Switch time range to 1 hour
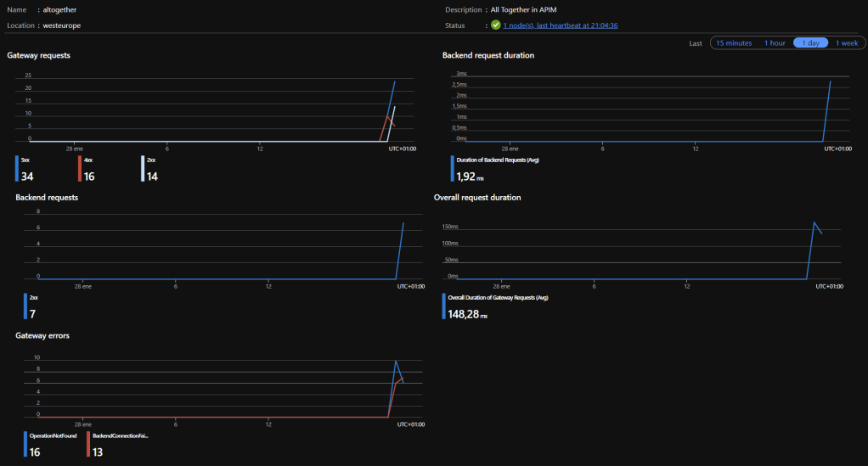The image size is (868, 466). pyautogui.click(x=775, y=42)
